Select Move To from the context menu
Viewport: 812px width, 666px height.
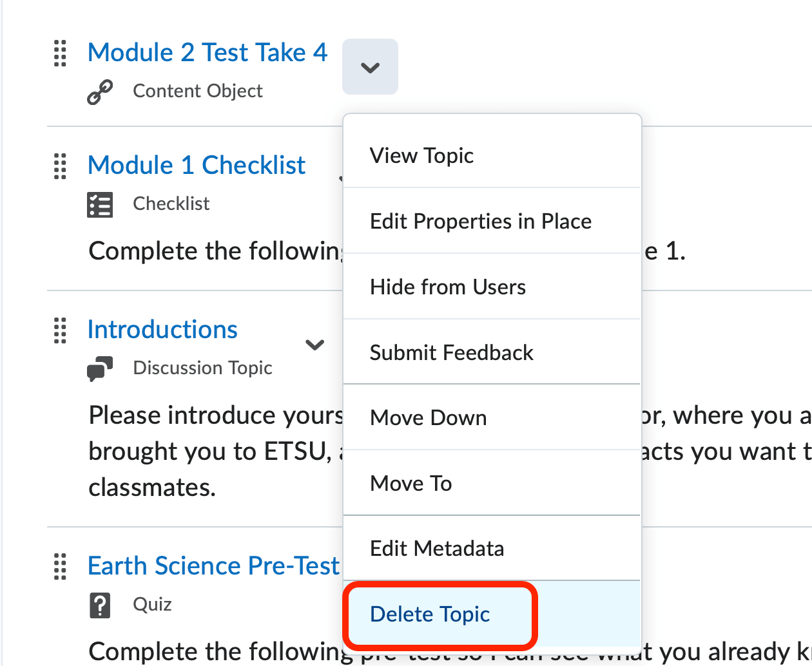(411, 483)
